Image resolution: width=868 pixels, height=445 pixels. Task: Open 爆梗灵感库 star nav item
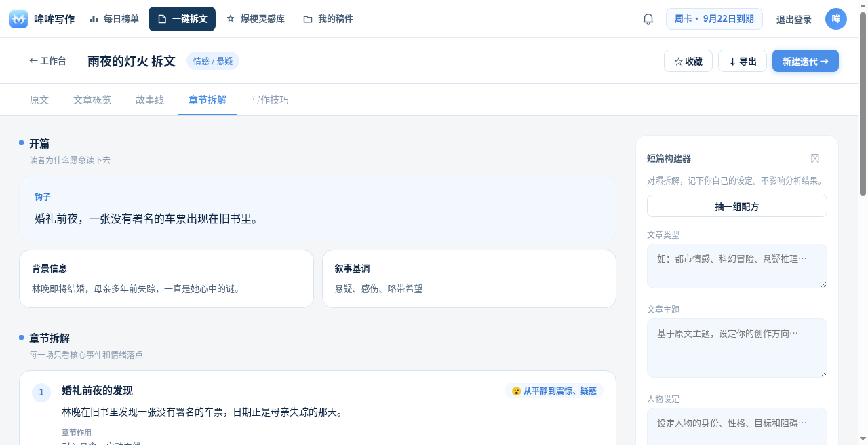(256, 19)
